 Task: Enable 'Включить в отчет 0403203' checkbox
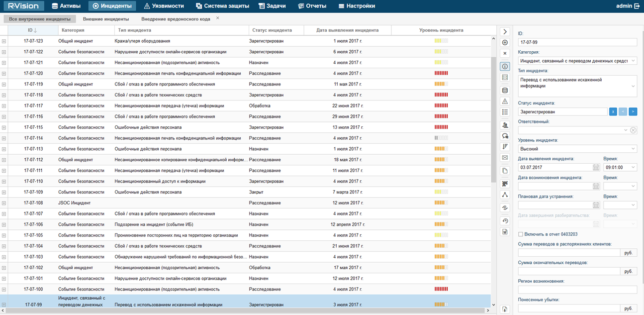coord(521,234)
